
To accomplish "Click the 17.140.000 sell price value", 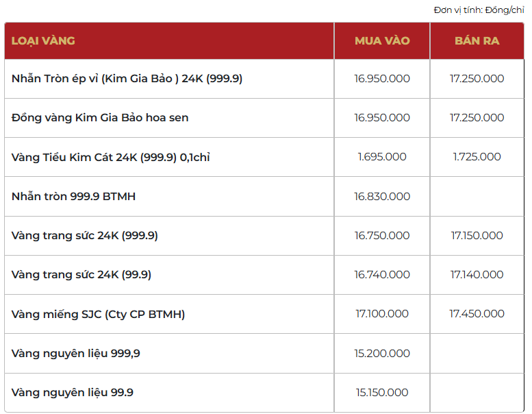I will tap(477, 275).
